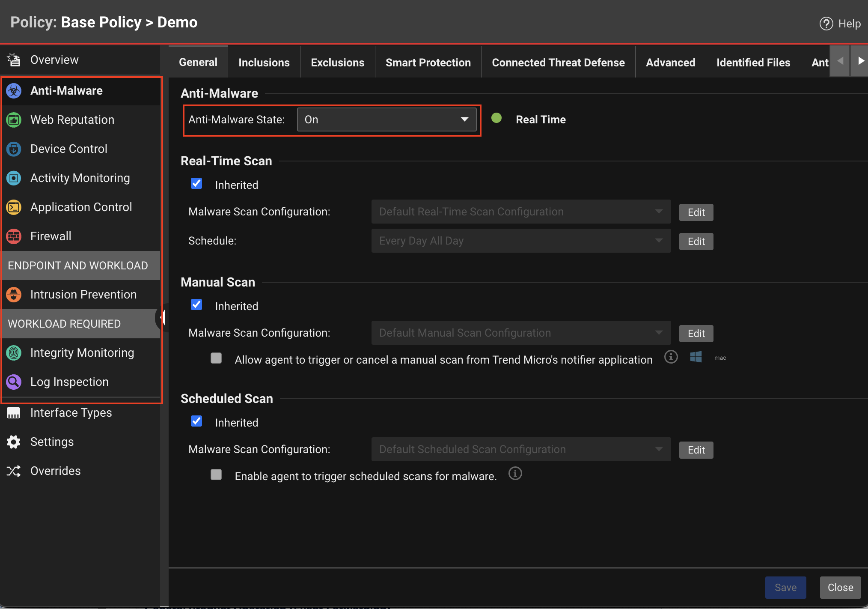Open Web Reputation via its green icon

(14, 120)
